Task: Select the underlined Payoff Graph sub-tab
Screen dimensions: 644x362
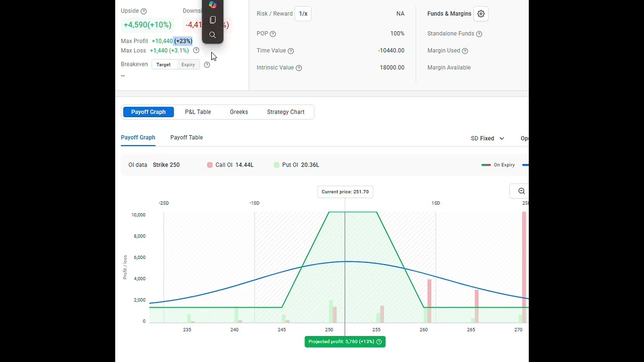Action: 138,137
